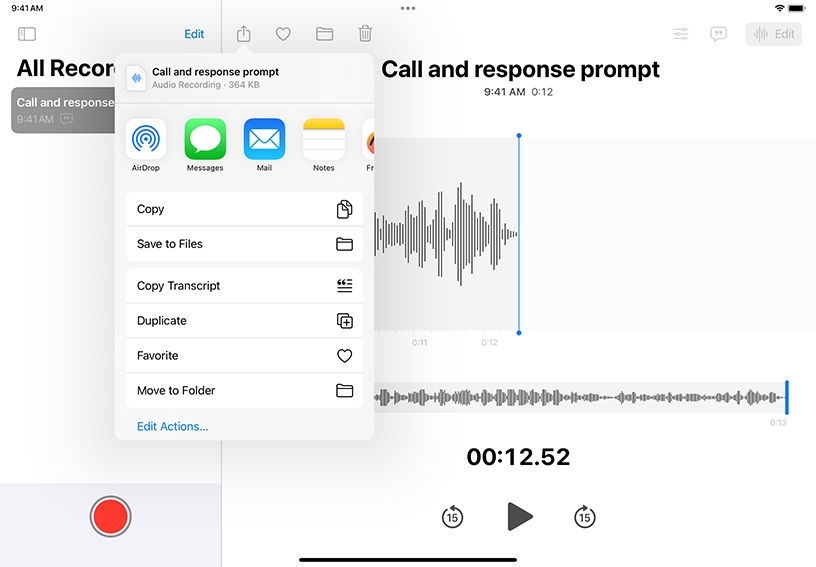The height and width of the screenshot is (567, 816).
Task: Skip back 15 seconds
Action: [x=452, y=517]
